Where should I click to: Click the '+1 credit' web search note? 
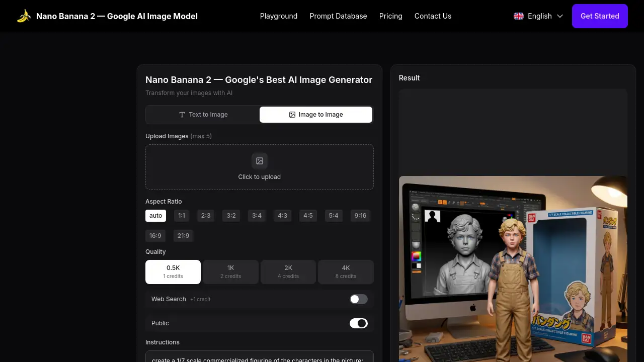[x=200, y=299]
